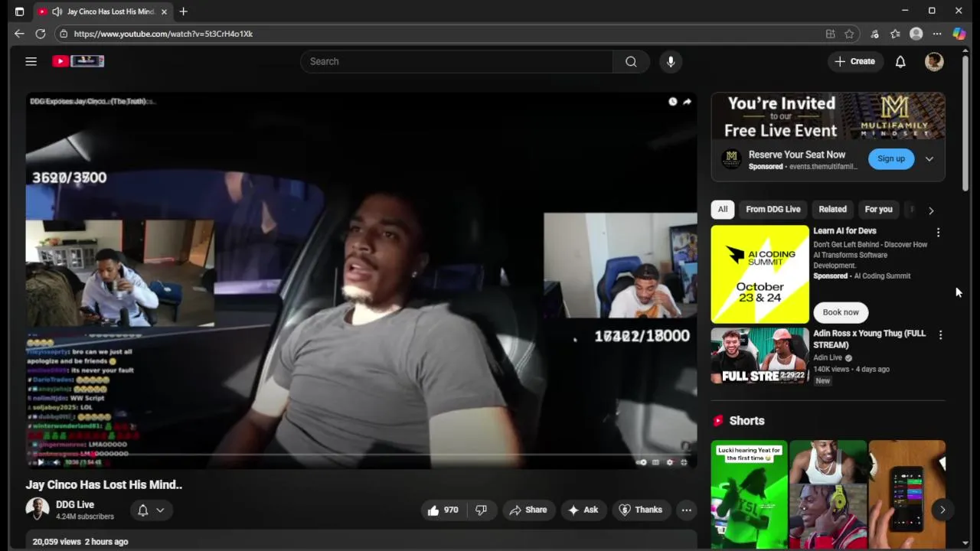Add page to favorites star
980x551 pixels.
pyautogui.click(x=849, y=34)
